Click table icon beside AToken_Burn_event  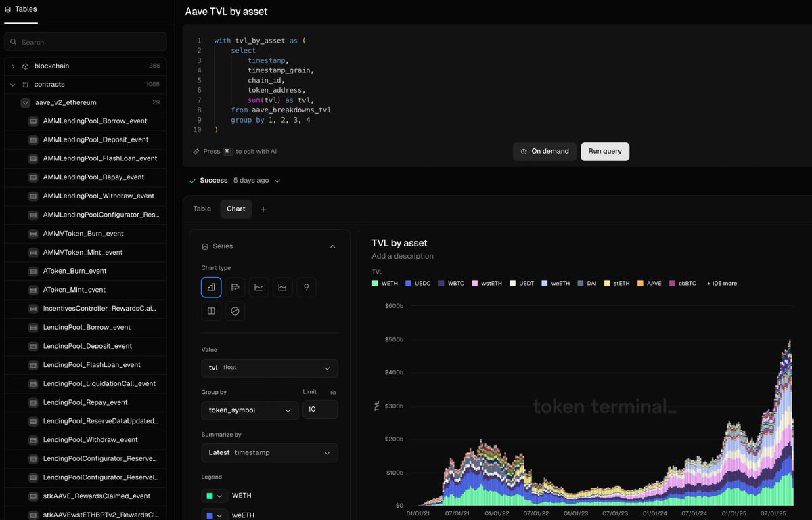[x=33, y=271]
